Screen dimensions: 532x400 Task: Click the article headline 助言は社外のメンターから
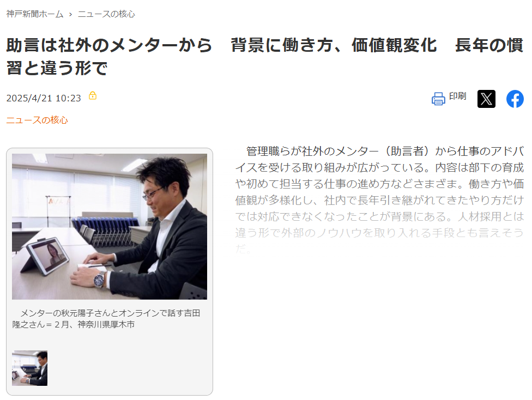[109, 45]
